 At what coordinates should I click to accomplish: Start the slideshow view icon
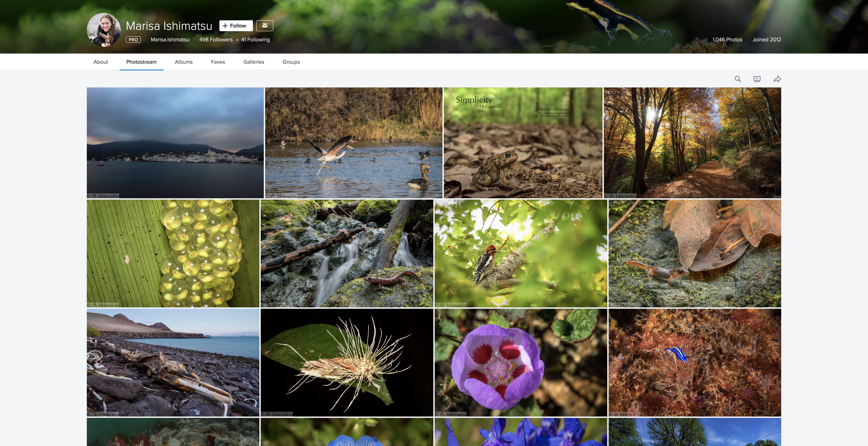757,79
